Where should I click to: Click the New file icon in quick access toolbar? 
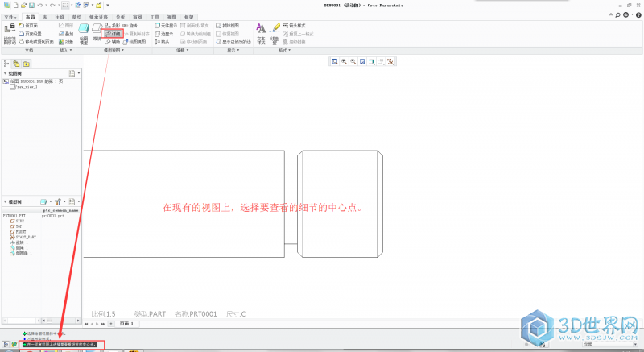click(15, 6)
